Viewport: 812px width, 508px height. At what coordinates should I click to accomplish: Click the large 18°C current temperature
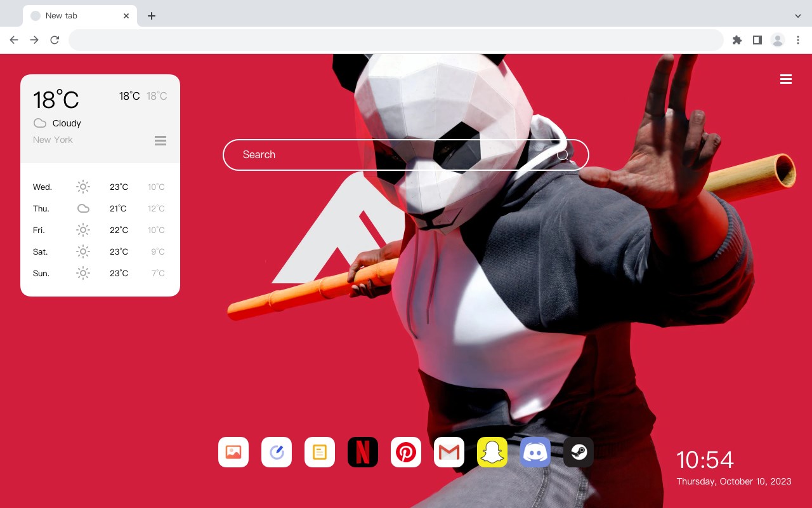(56, 100)
